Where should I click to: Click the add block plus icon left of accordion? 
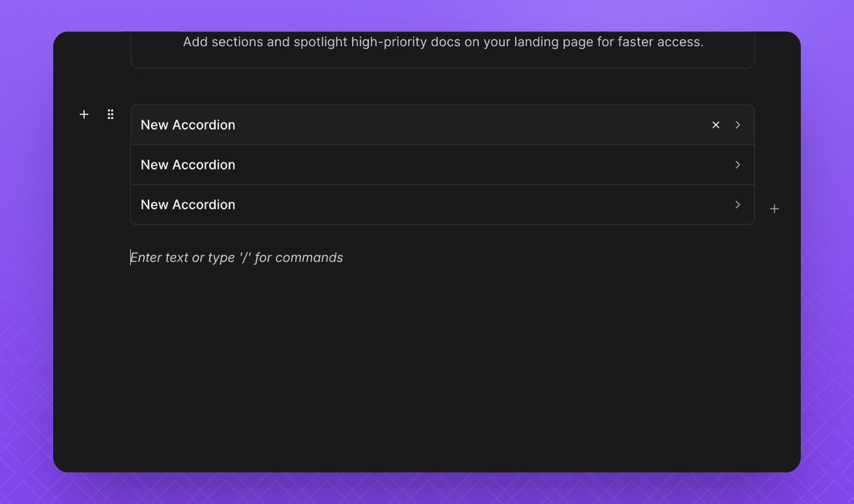(84, 114)
